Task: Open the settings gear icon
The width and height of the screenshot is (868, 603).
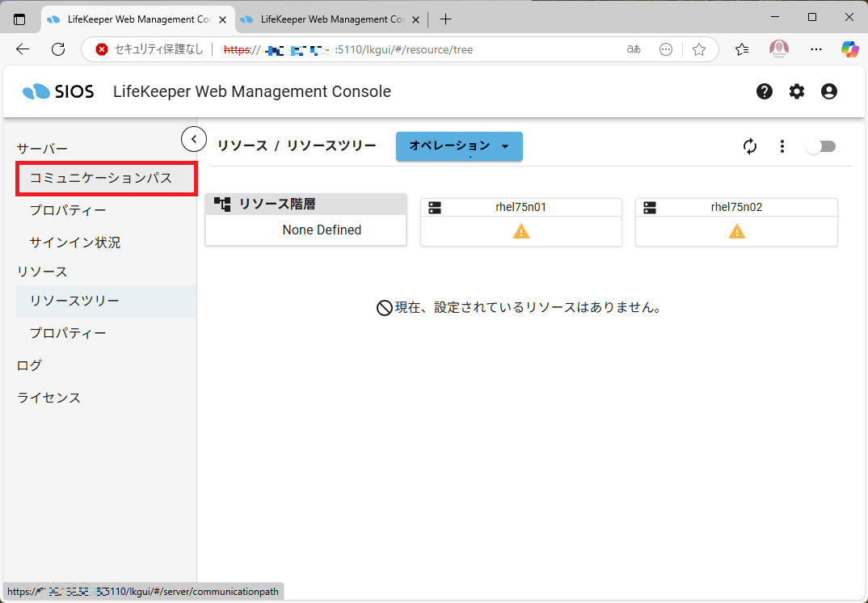Action: point(797,91)
